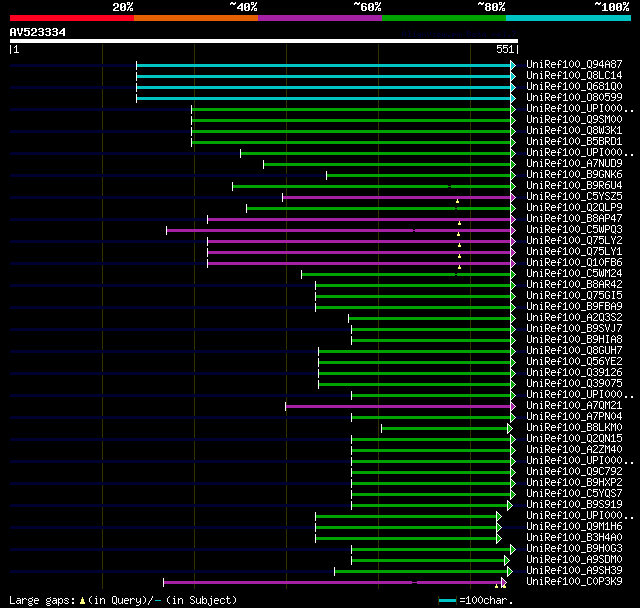Select the UniRef100_Q9SM00 label
The height and width of the screenshot is (608, 640).
pos(574,119)
